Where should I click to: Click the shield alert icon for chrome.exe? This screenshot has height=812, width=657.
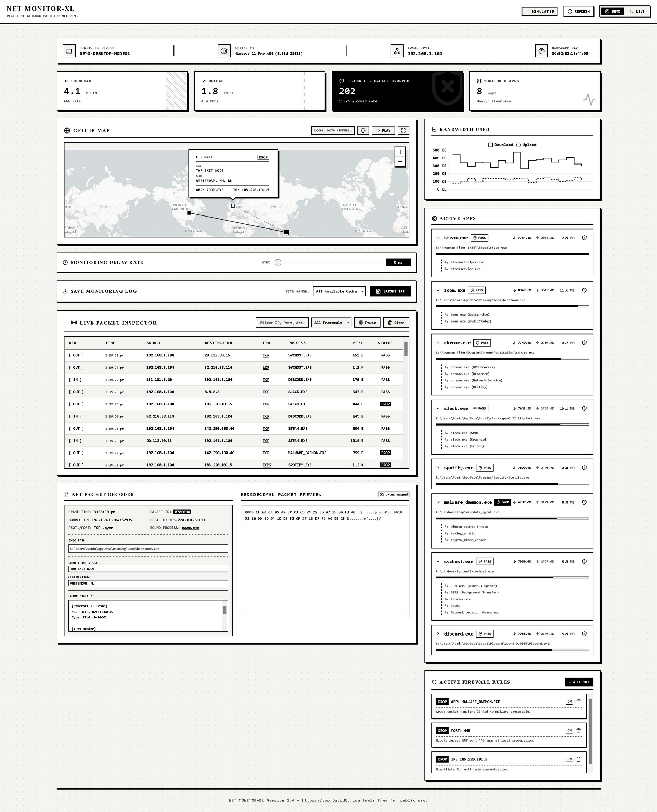coord(584,343)
